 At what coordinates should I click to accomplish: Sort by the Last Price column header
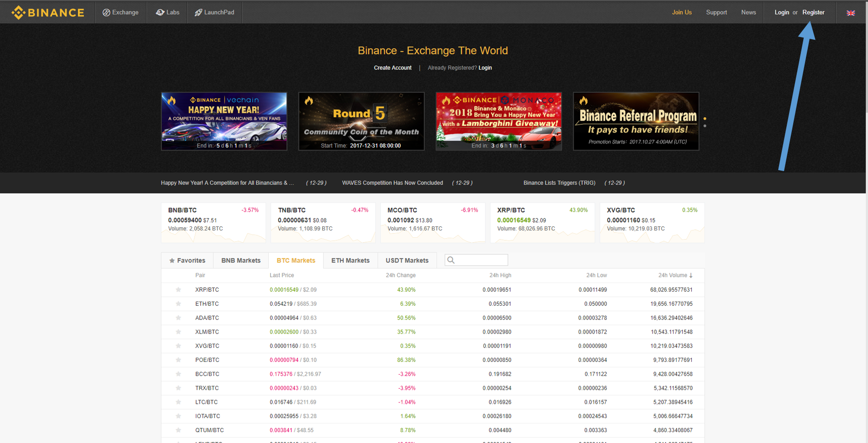pos(282,276)
